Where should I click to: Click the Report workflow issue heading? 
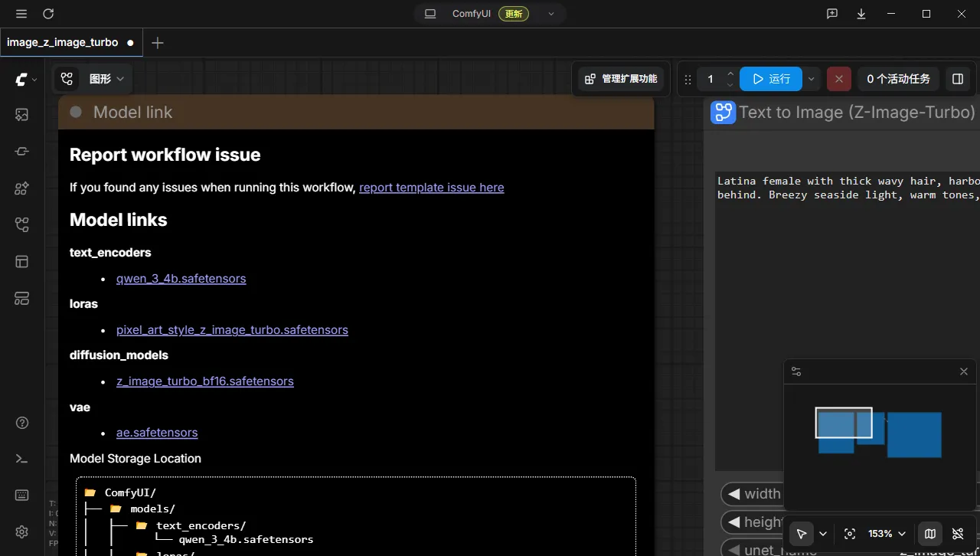click(165, 155)
